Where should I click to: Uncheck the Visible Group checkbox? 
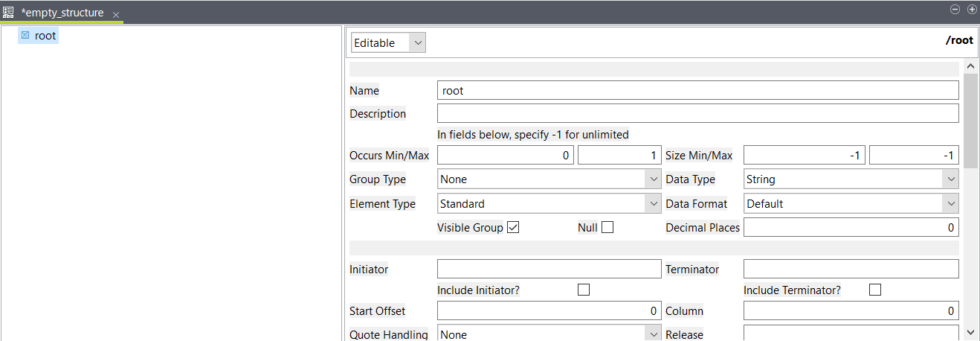tap(512, 228)
